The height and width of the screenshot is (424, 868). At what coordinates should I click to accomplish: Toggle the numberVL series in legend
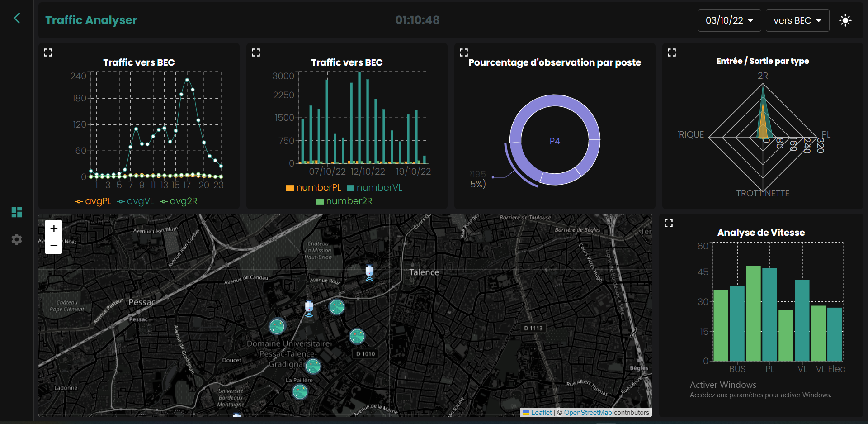(x=374, y=188)
